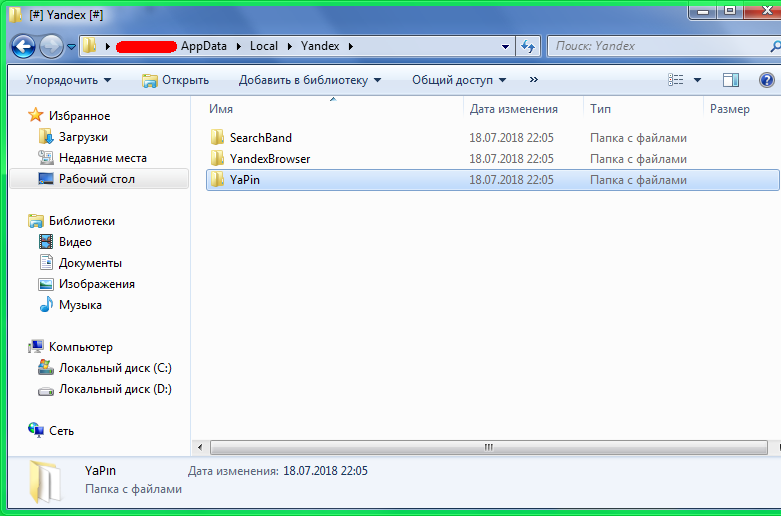Viewport: 781px width, 516px height.
Task: Refresh the Yandex folder view
Action: tap(528, 47)
